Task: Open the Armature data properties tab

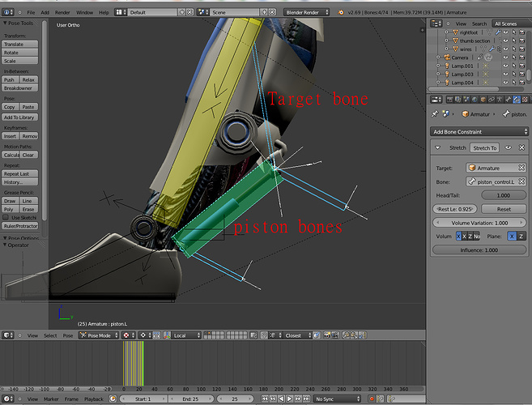Action: pos(500,100)
